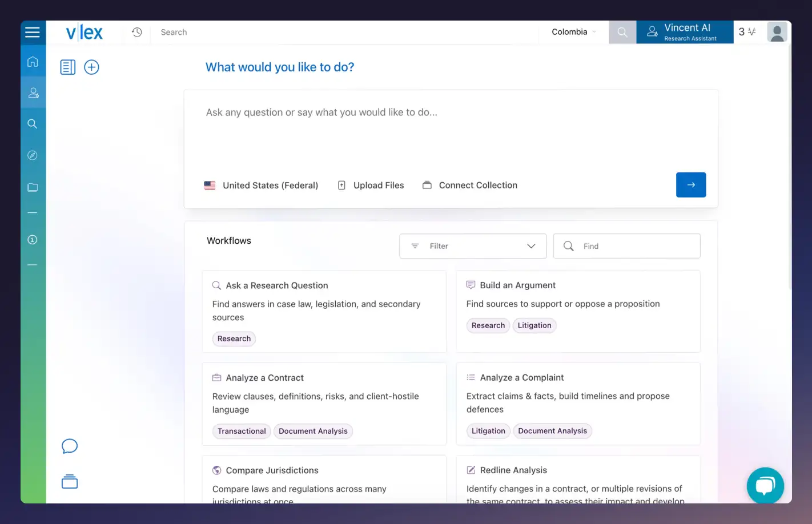Click Research tag under Build an Argument
This screenshot has height=524, width=812.
point(488,325)
